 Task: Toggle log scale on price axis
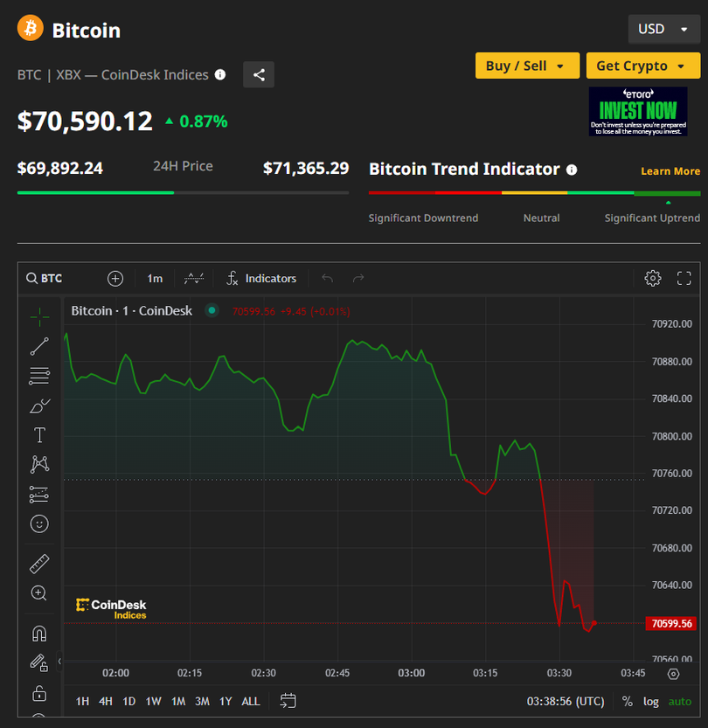(x=651, y=701)
